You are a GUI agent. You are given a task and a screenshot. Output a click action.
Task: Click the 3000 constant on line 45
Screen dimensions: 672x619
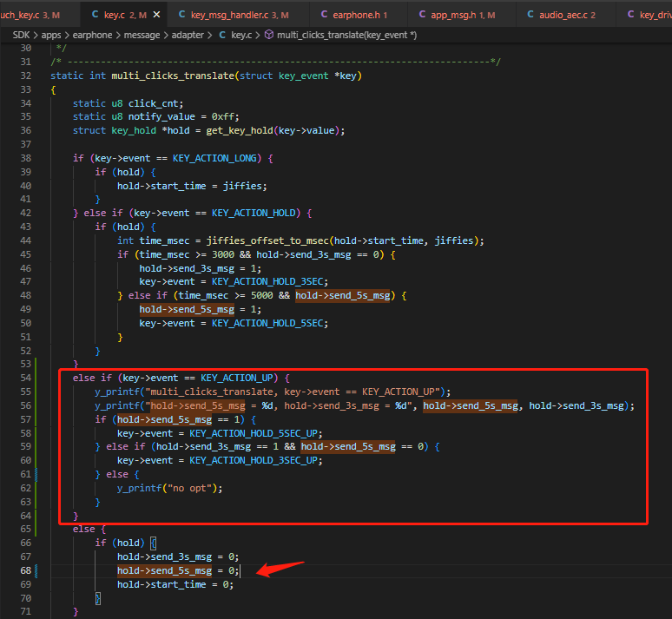[223, 254]
